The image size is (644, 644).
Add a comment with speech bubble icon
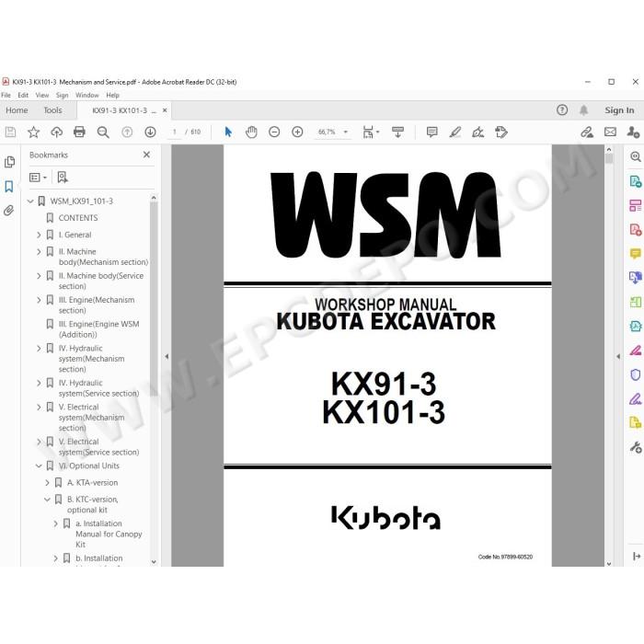click(x=431, y=132)
